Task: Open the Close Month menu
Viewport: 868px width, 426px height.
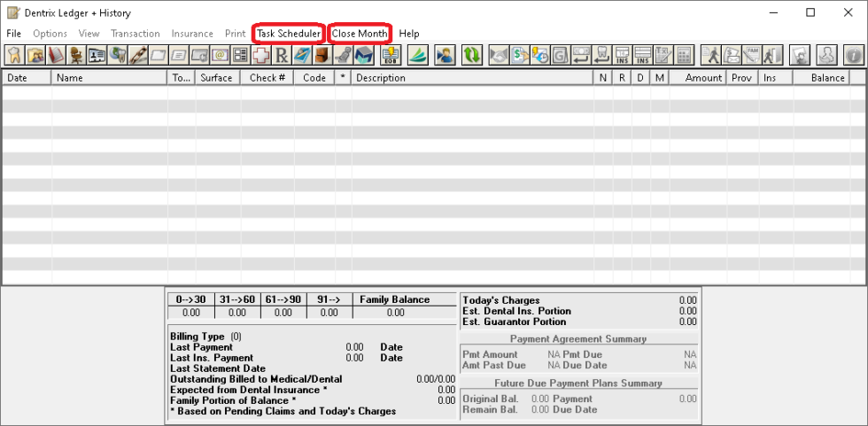Action: point(360,34)
